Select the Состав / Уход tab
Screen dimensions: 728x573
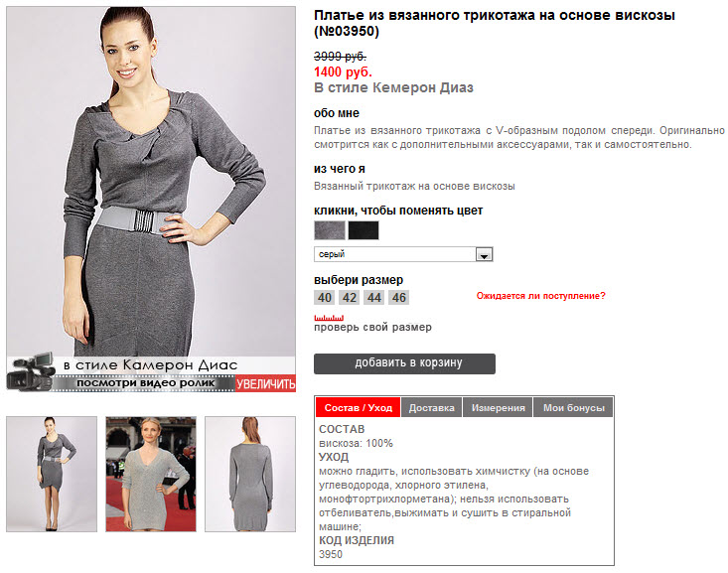(358, 408)
